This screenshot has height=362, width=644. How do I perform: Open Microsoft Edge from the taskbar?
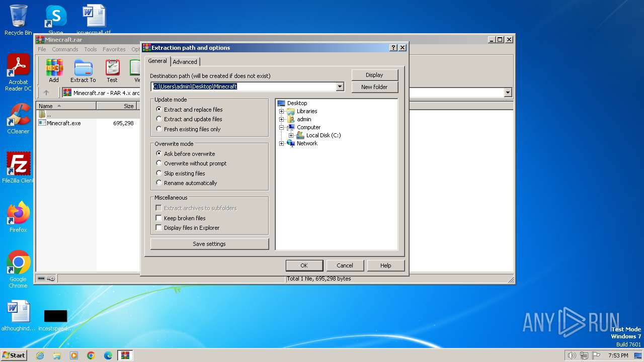click(x=108, y=355)
